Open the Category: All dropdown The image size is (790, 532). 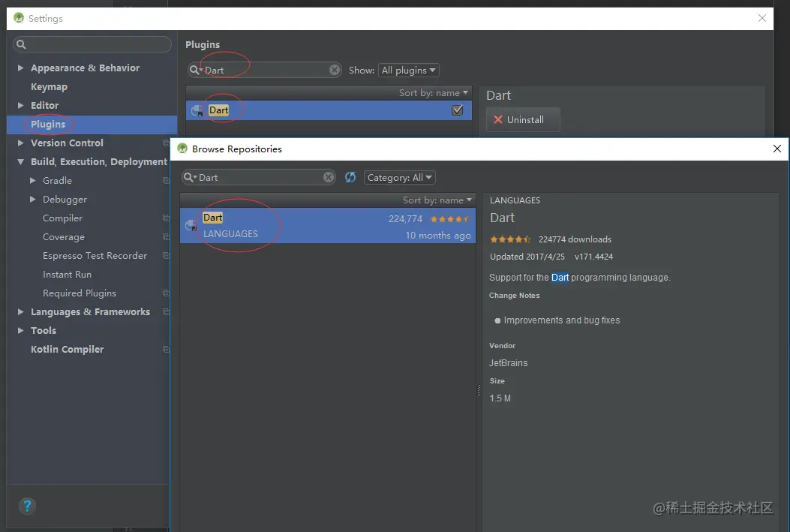tap(400, 177)
